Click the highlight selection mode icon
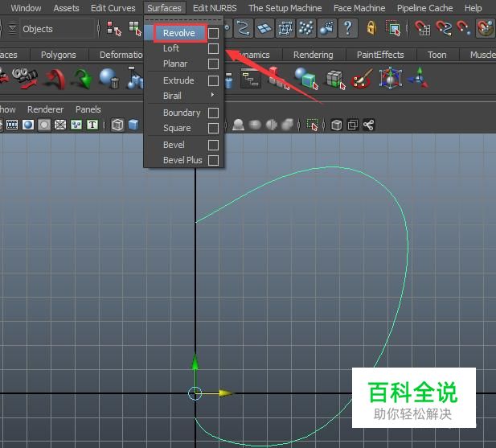496x448 pixels. tap(393, 28)
